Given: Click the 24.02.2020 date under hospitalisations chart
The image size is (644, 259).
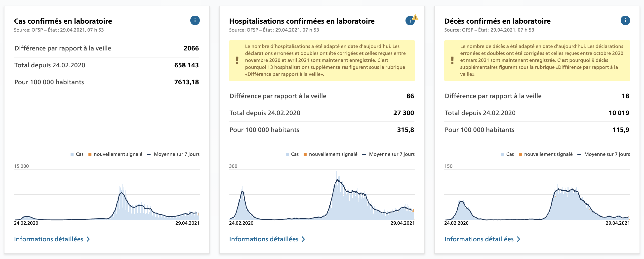Looking at the screenshot, I should click(241, 223).
